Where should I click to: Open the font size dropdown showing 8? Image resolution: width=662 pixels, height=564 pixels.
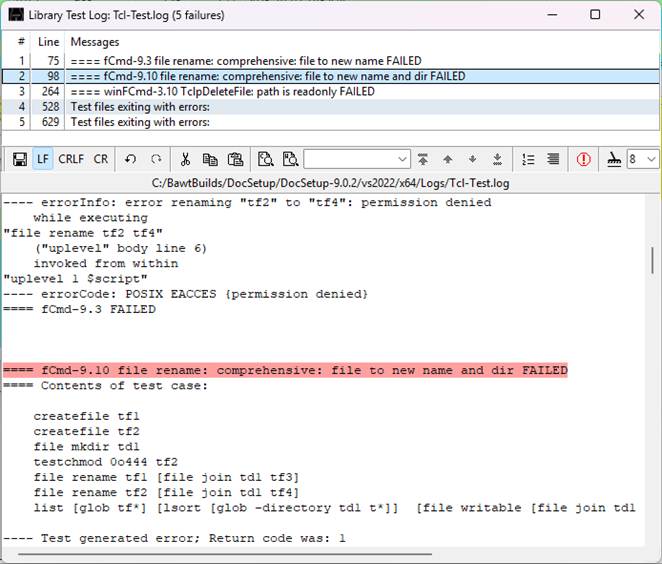point(651,159)
